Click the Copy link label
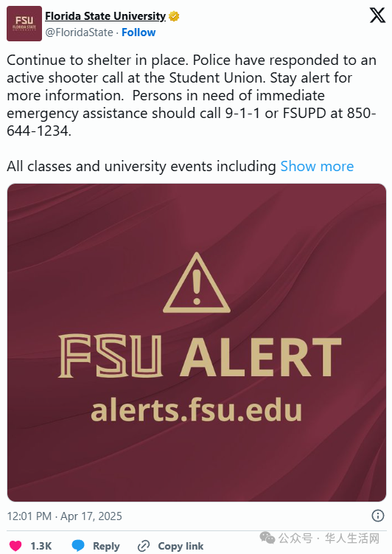The height and width of the screenshot is (554, 392). point(181,546)
